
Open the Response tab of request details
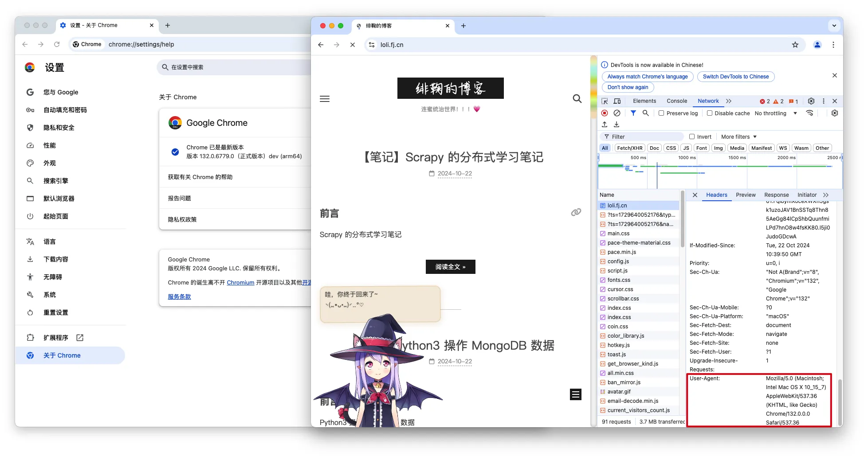pyautogui.click(x=777, y=195)
